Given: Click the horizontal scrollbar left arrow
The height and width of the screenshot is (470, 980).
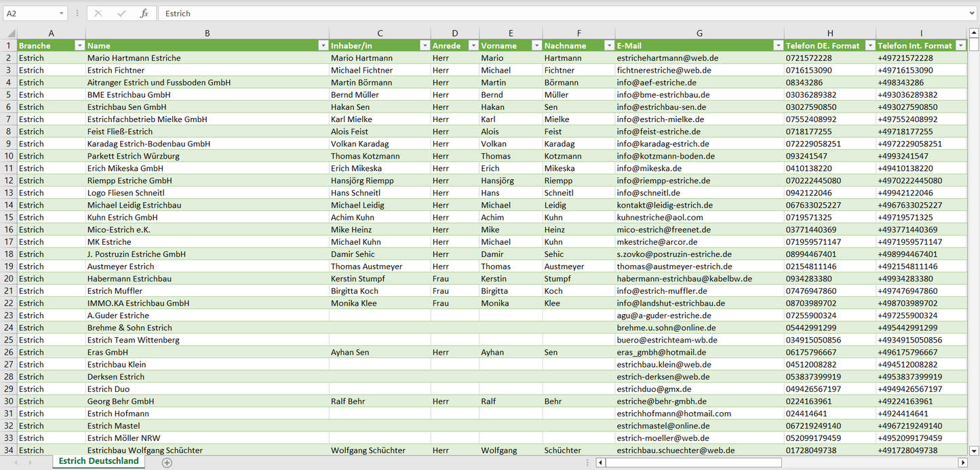Looking at the screenshot, I should [600, 463].
